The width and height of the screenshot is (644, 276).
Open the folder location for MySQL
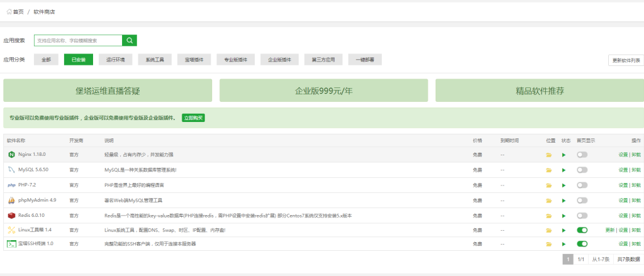(548, 170)
